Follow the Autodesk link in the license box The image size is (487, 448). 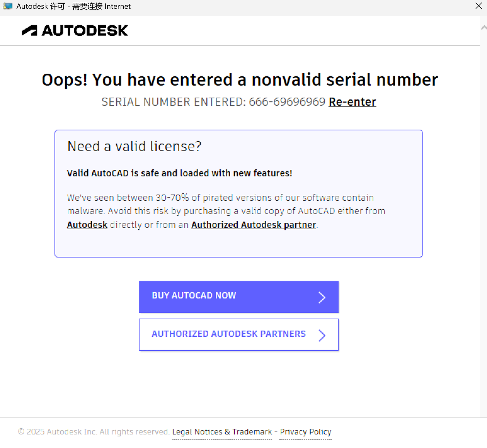point(87,225)
